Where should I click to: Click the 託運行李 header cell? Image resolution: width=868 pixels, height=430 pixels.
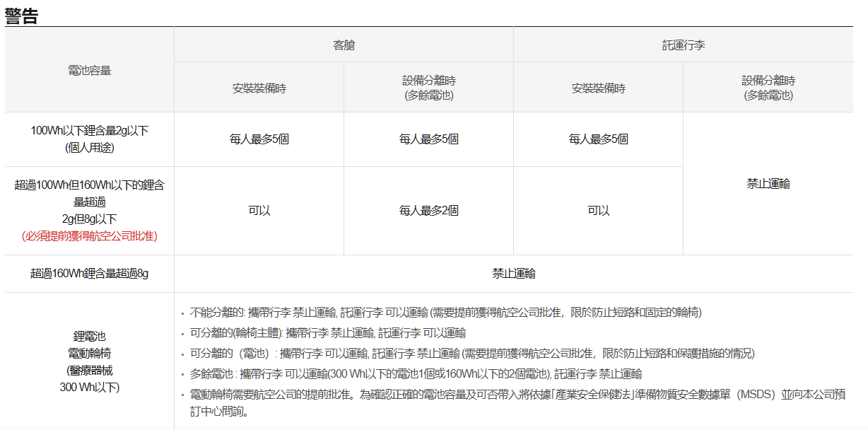pos(683,45)
